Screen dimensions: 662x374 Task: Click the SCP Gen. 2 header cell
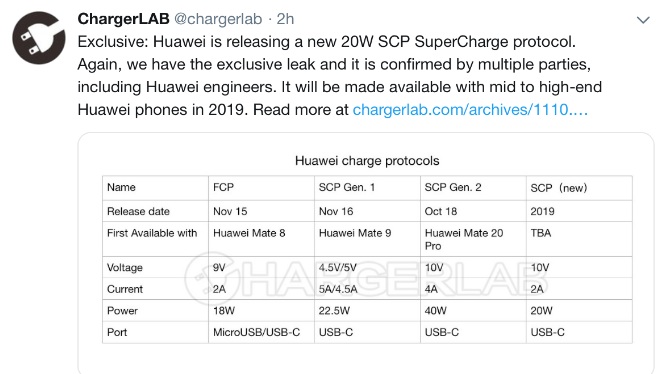pyautogui.click(x=473, y=188)
